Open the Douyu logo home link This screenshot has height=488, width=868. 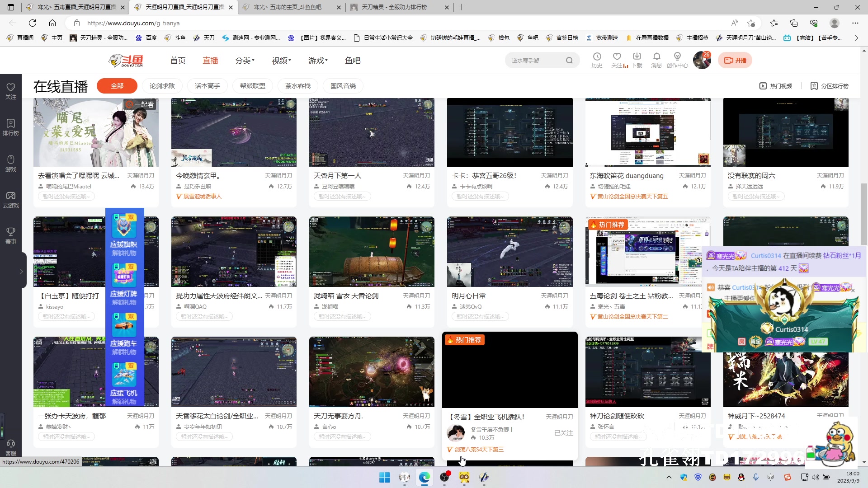[x=126, y=60]
